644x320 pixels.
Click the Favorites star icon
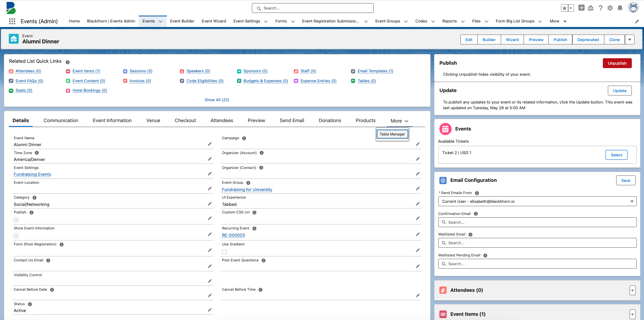point(564,8)
